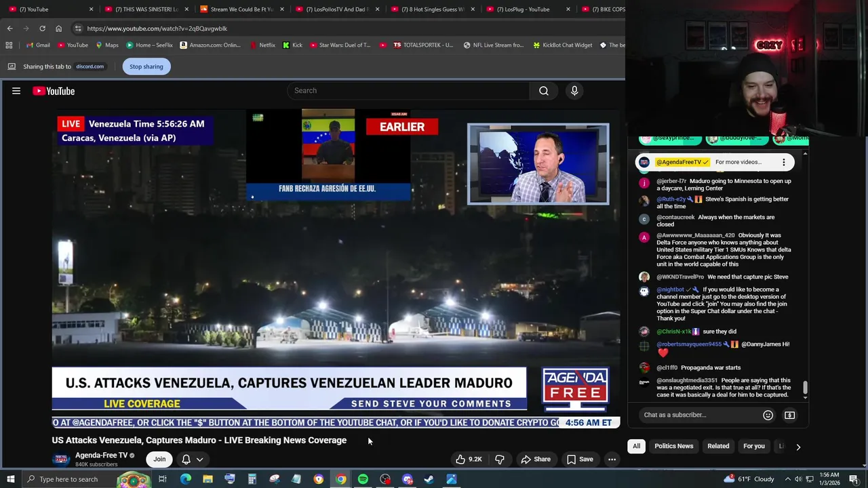Switch to the LosPollosTV And Dad tab
Image resolution: width=868 pixels, height=488 pixels.
click(x=337, y=9)
